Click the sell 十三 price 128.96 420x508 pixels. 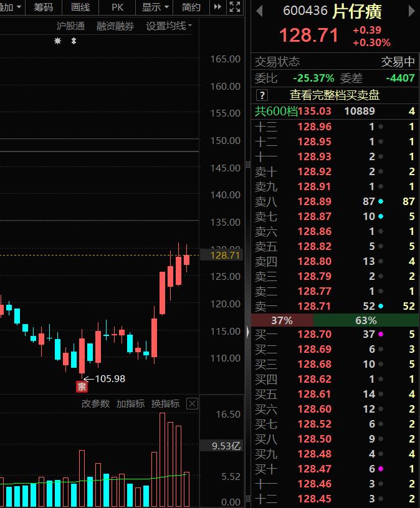coord(315,127)
